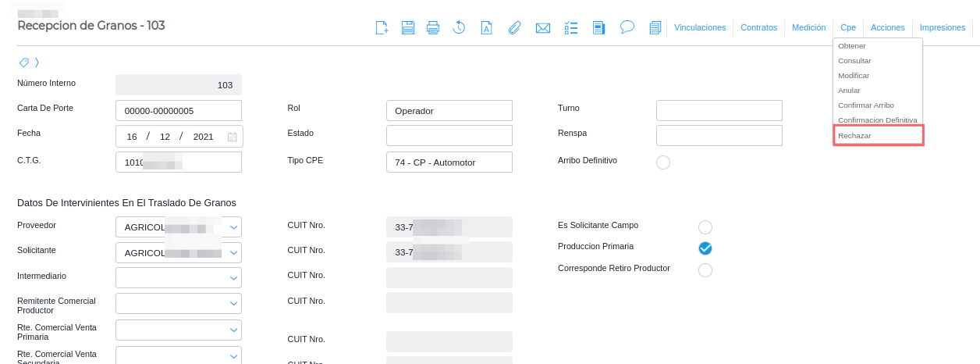Click the Carta De Porte input field
This screenshot has width=980, height=364.
[x=179, y=111]
